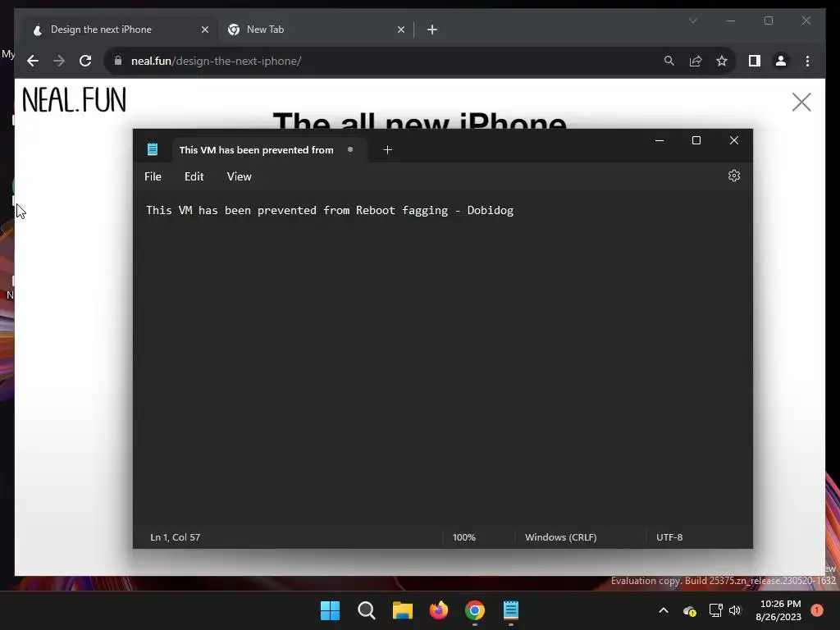Image resolution: width=840 pixels, height=630 pixels.
Task: Maximize the Notepad window
Action: pyautogui.click(x=696, y=140)
